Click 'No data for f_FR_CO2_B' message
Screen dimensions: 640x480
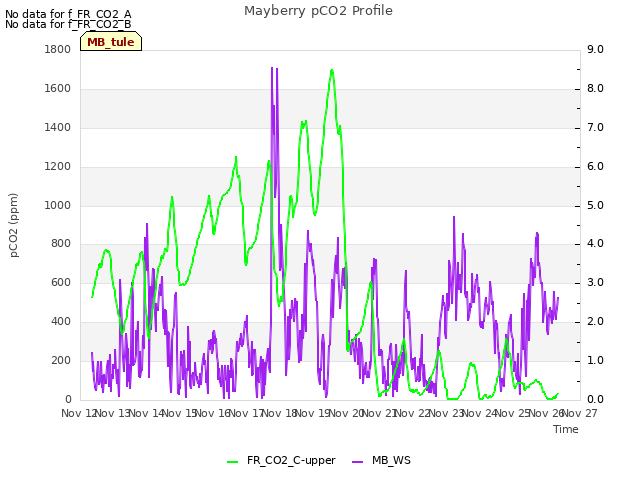(x=68, y=24)
